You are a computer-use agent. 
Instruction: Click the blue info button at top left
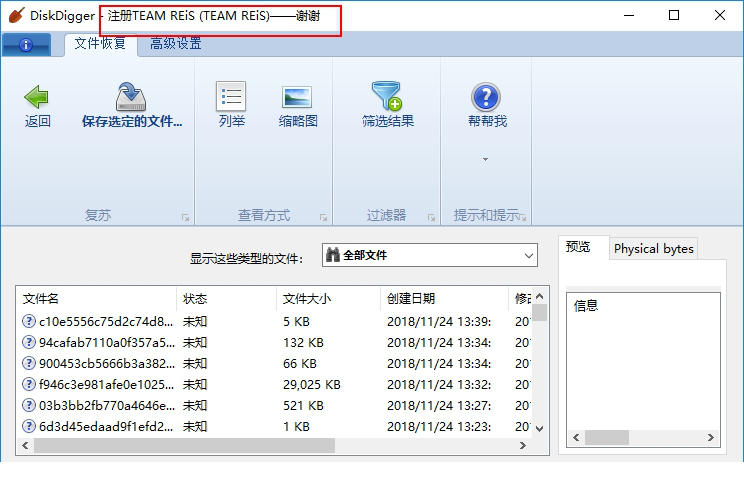26,45
